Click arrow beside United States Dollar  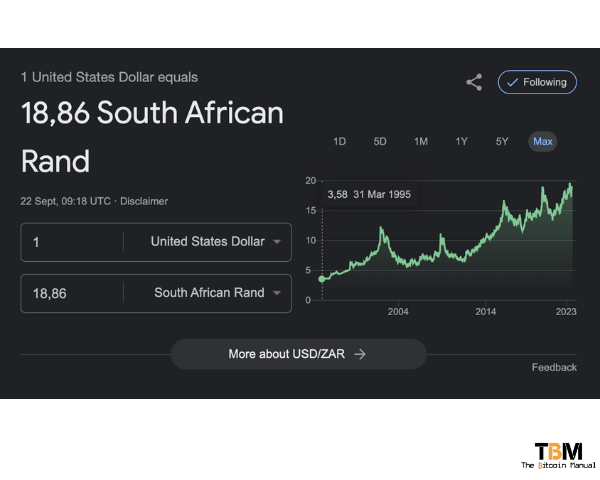click(x=277, y=242)
